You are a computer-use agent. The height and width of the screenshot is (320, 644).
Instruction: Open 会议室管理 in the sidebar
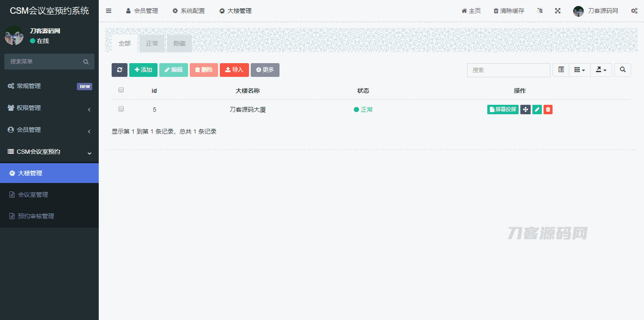pyautogui.click(x=49, y=195)
